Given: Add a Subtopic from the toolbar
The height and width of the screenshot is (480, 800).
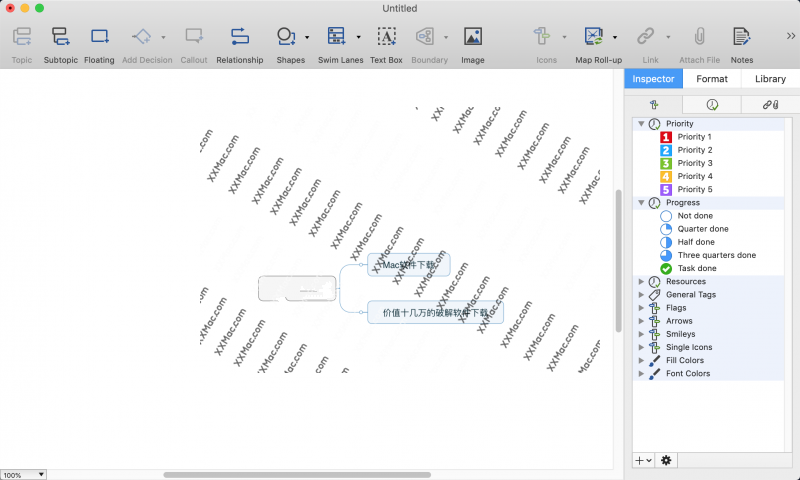Looking at the screenshot, I should pyautogui.click(x=61, y=37).
